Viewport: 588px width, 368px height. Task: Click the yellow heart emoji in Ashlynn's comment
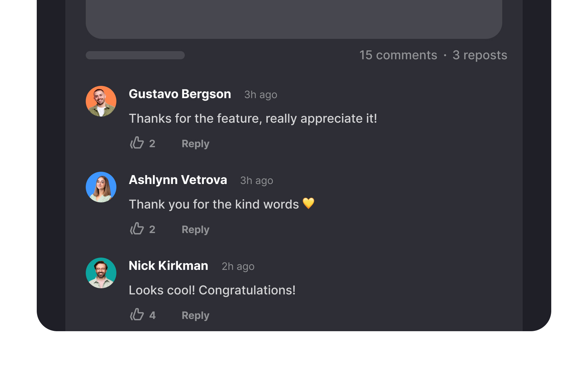pyautogui.click(x=309, y=204)
